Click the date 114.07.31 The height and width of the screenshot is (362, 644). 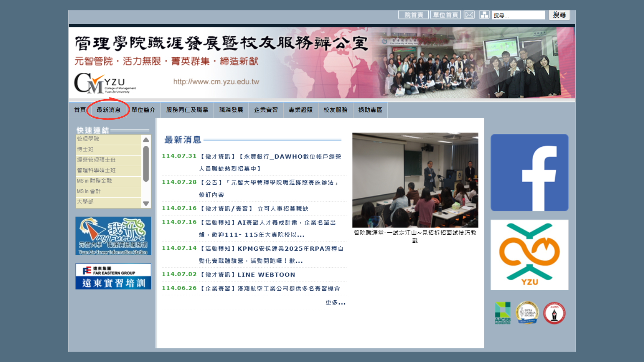[x=179, y=156]
